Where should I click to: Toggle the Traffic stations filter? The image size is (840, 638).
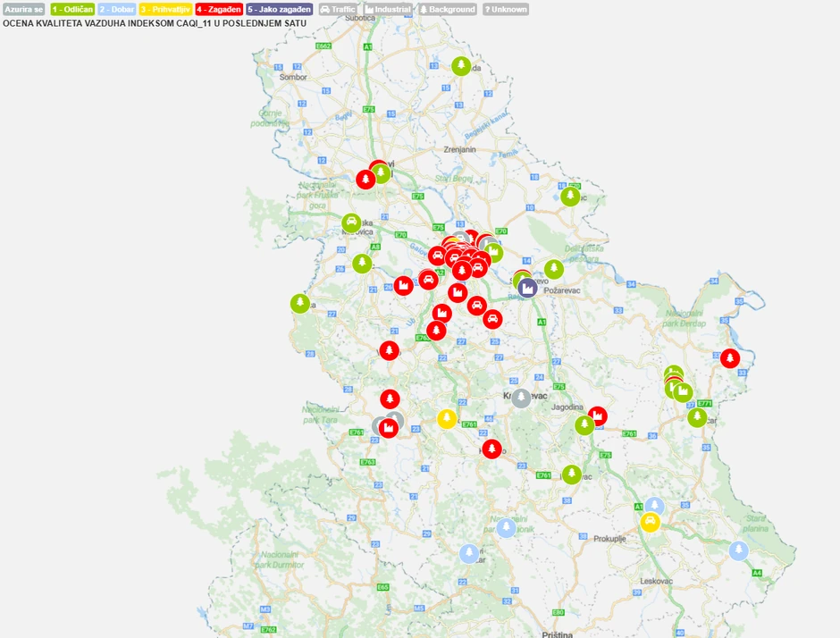tap(339, 9)
